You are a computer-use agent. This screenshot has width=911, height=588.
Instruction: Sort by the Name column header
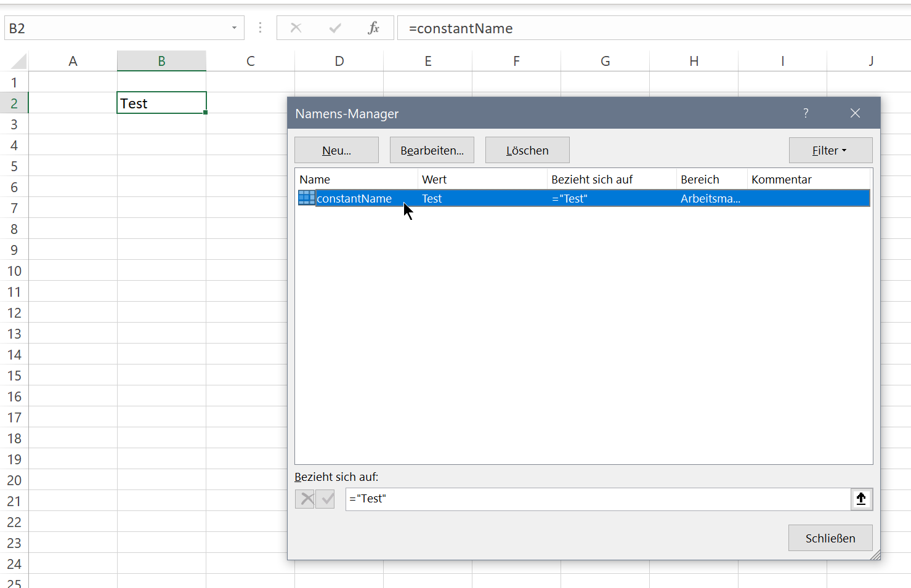point(356,179)
